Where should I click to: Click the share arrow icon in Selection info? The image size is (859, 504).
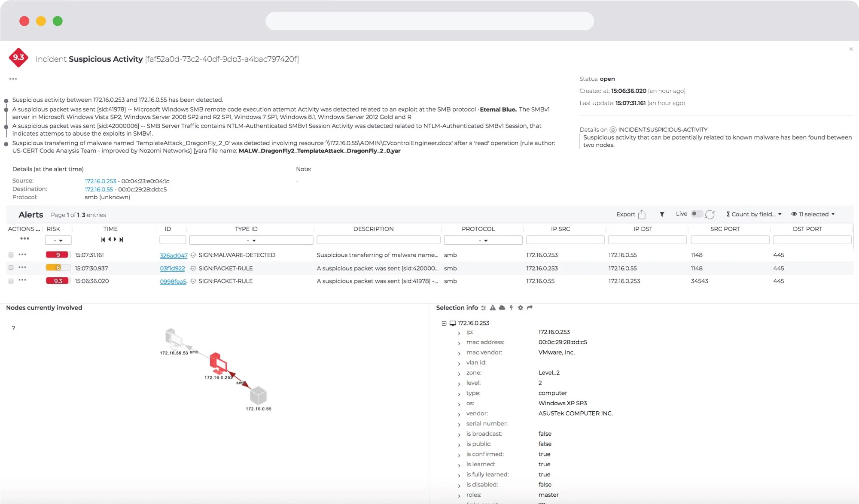coord(530,308)
